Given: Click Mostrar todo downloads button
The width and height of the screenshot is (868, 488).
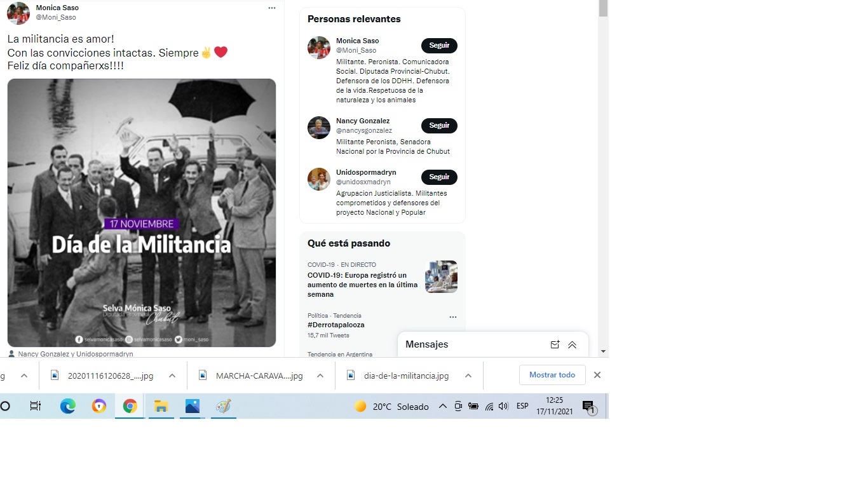Looking at the screenshot, I should point(552,375).
